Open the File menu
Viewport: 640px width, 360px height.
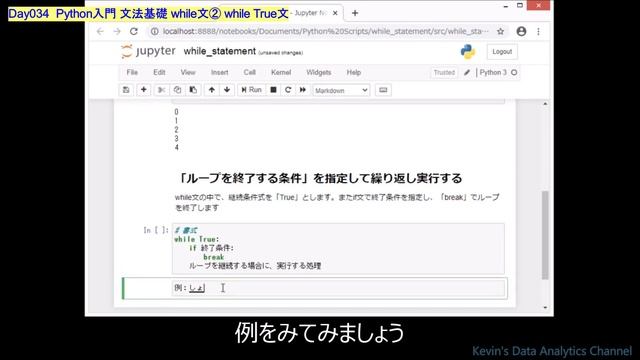(x=132, y=72)
